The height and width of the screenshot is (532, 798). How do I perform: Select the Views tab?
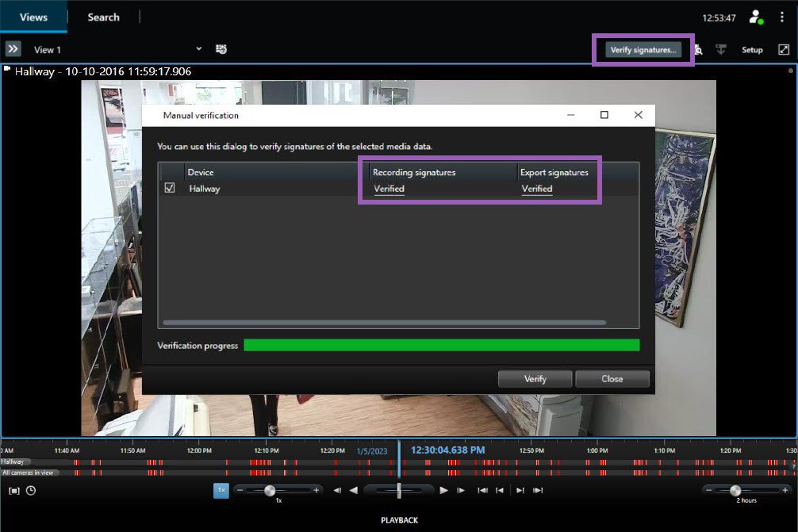[33, 17]
